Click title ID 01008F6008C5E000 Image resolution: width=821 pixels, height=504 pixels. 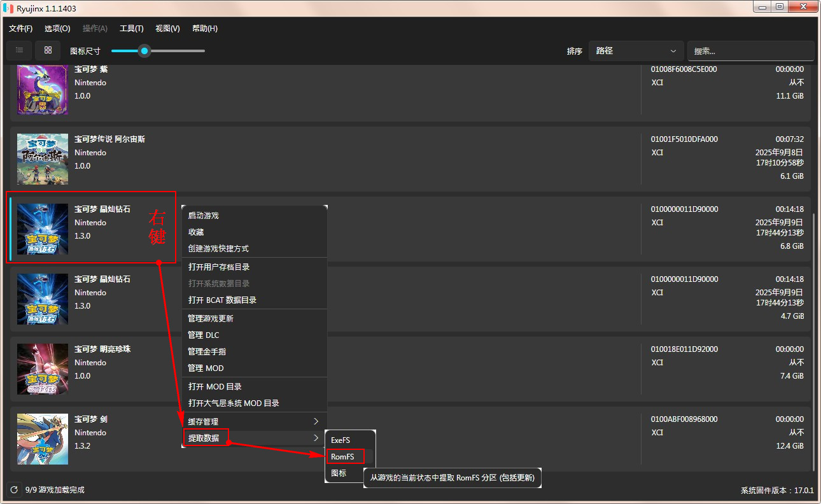tap(684, 69)
